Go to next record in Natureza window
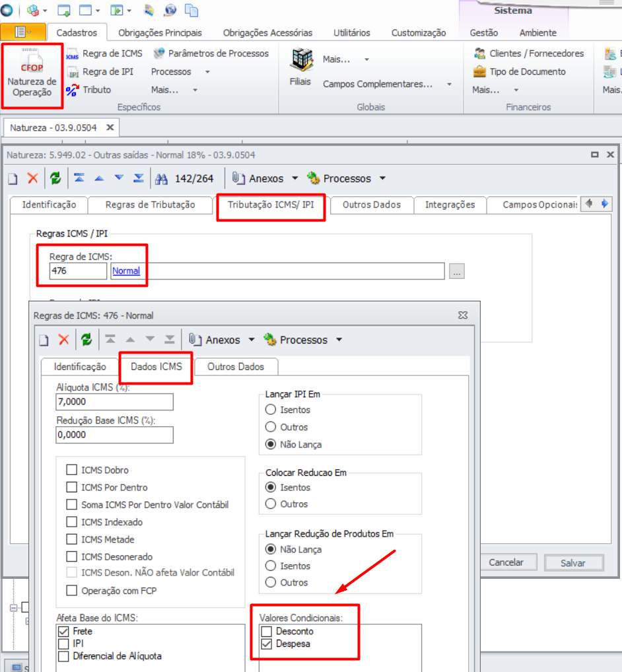The height and width of the screenshot is (672, 622). coord(119,178)
